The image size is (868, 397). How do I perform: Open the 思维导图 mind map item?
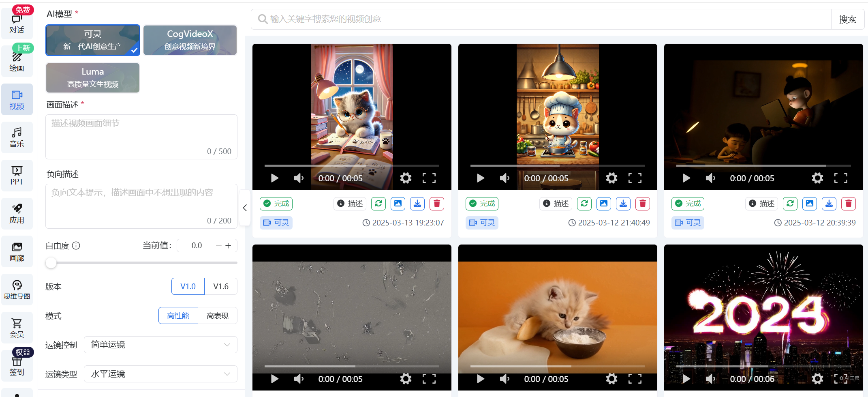pos(17,290)
